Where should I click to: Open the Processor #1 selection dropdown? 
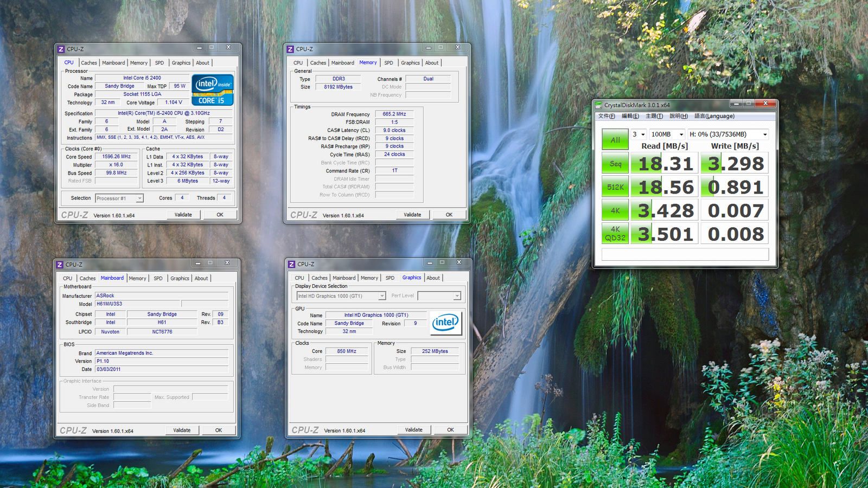[x=119, y=198]
